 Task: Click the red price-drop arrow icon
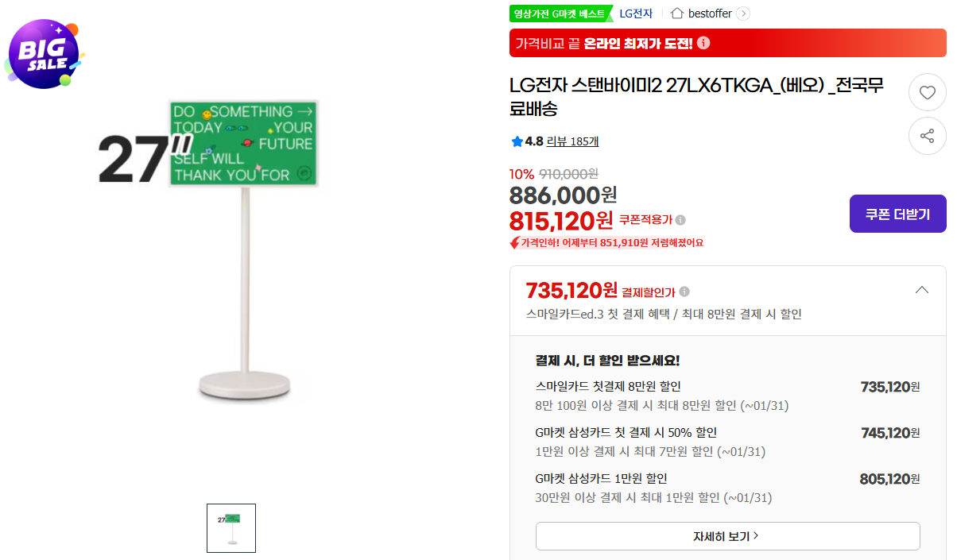click(x=517, y=241)
